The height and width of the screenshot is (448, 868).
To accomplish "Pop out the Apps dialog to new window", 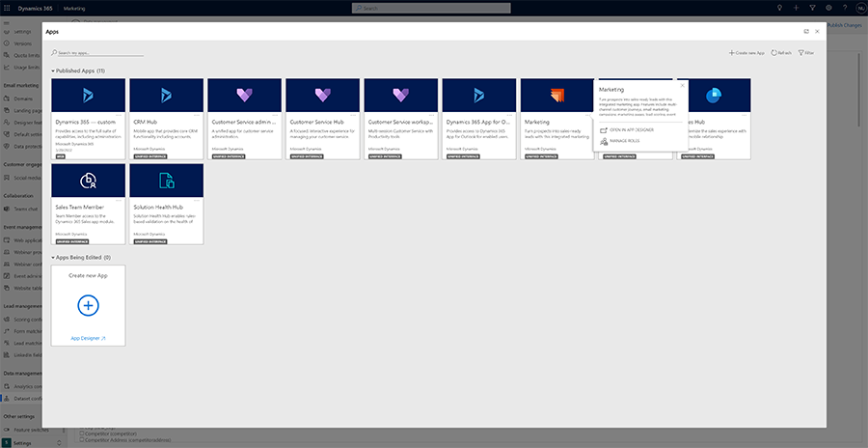I will pyautogui.click(x=806, y=32).
